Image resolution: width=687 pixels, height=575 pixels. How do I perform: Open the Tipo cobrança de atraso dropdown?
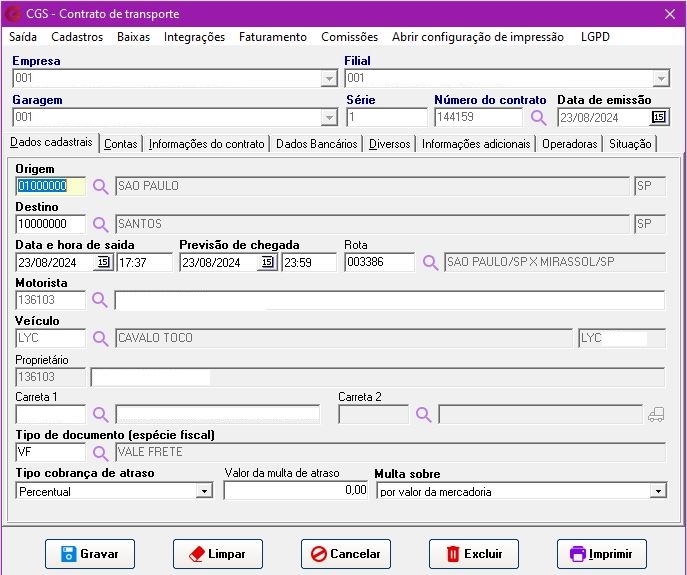[x=204, y=491]
